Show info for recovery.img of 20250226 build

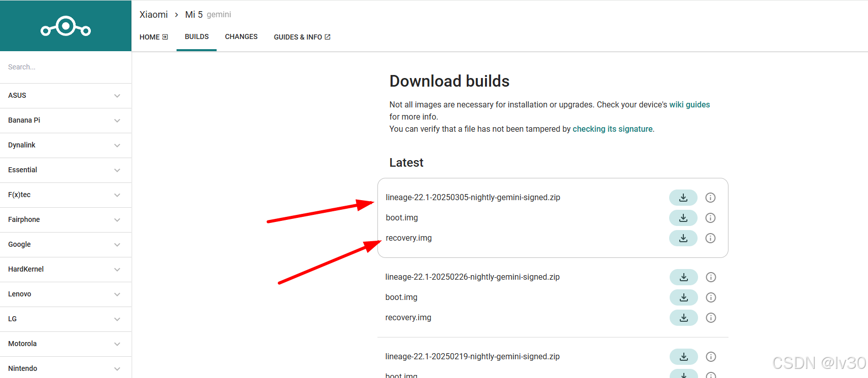[x=711, y=318]
